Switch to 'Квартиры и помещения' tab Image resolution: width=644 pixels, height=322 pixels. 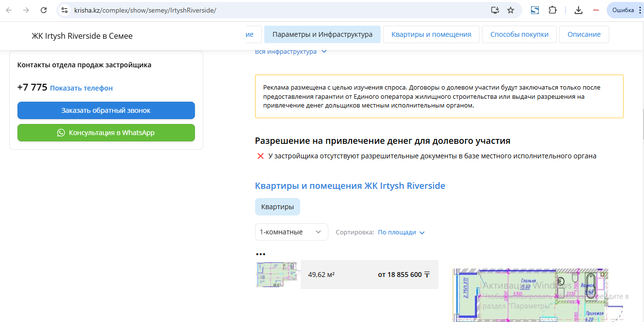431,34
